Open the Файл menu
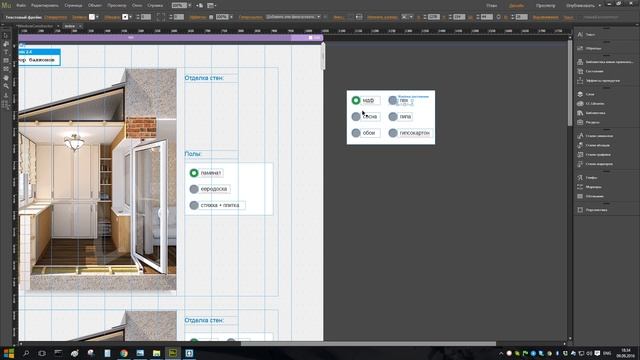The height and width of the screenshot is (360, 640). click(x=21, y=6)
